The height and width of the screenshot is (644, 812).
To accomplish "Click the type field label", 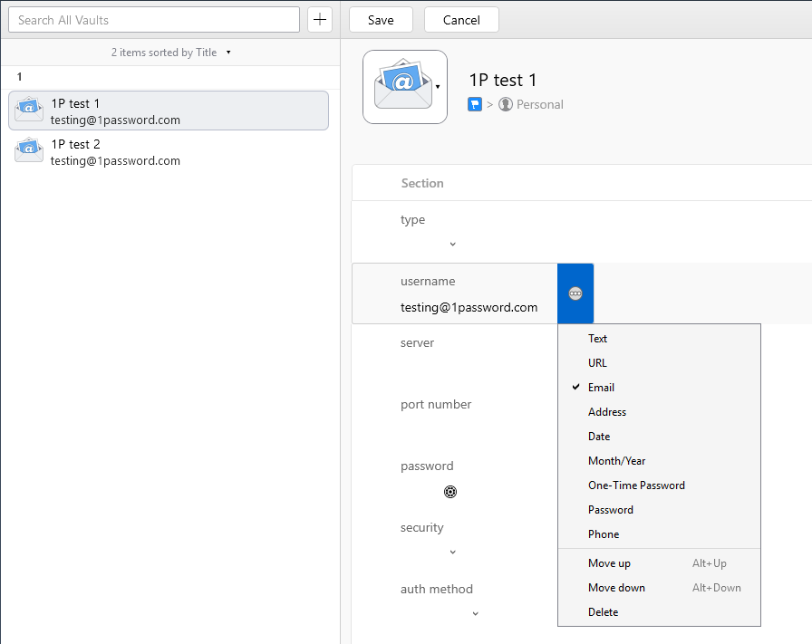I will click(x=412, y=219).
